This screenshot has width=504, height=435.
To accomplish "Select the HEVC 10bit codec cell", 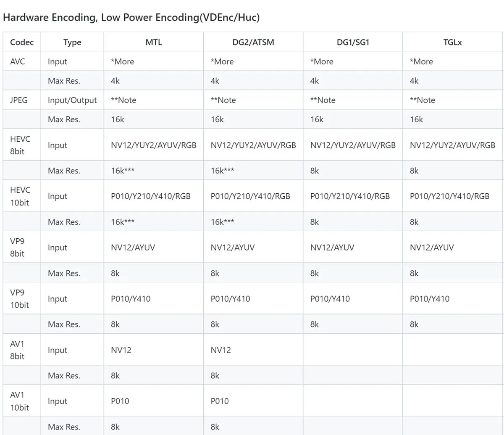I will point(20,196).
